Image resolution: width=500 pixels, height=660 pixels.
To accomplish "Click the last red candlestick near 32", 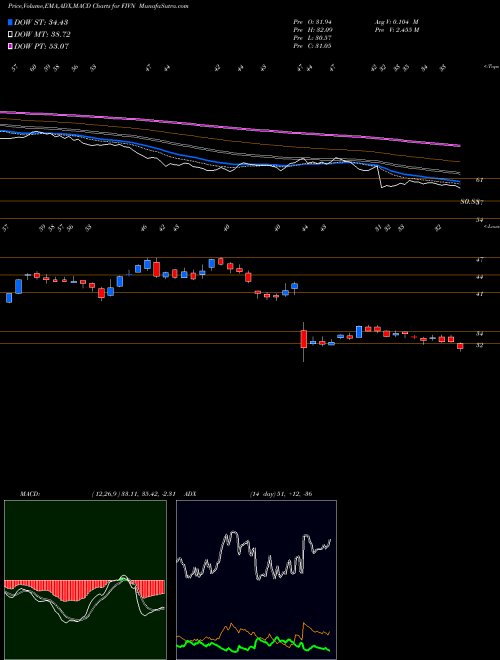I will [x=460, y=347].
